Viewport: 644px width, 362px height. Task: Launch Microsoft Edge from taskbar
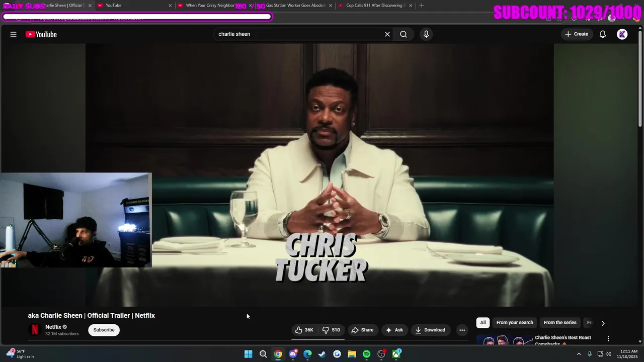(307, 354)
